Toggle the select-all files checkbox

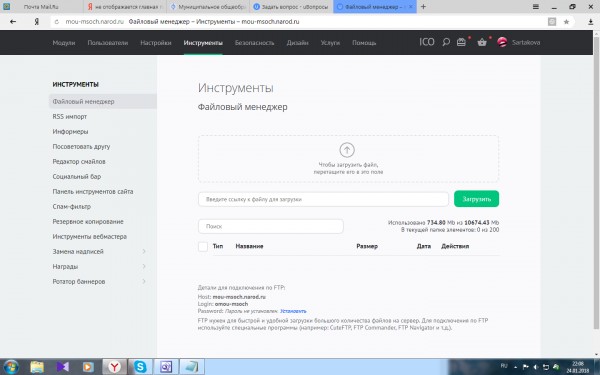[203, 246]
